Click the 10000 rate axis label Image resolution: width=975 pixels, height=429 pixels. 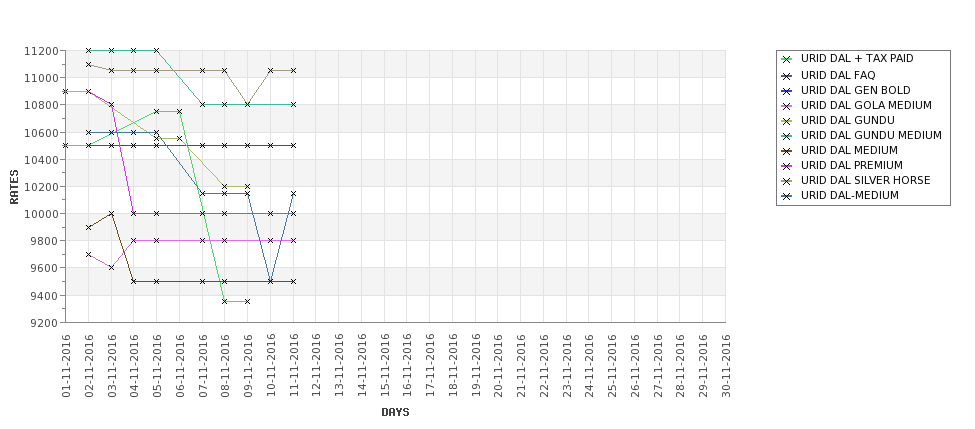tap(42, 214)
